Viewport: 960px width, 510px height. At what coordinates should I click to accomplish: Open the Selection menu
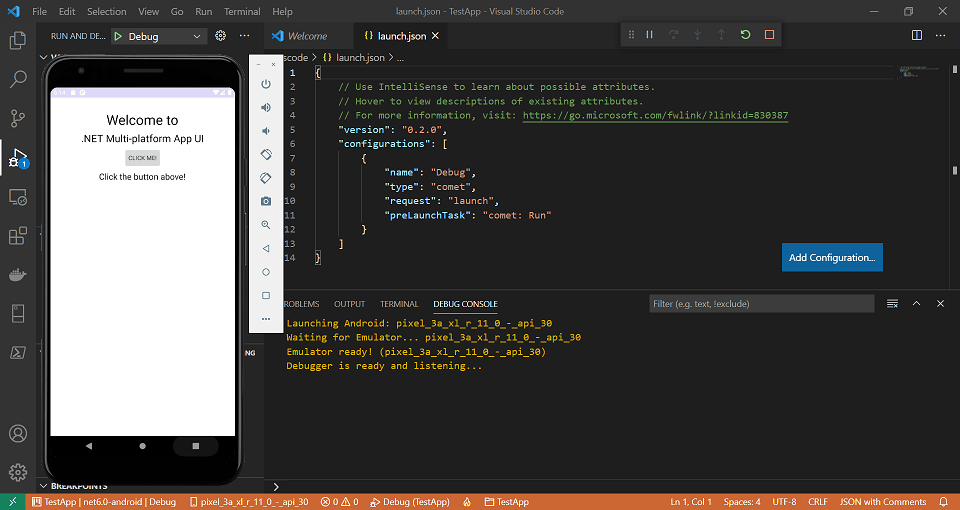coord(107,12)
